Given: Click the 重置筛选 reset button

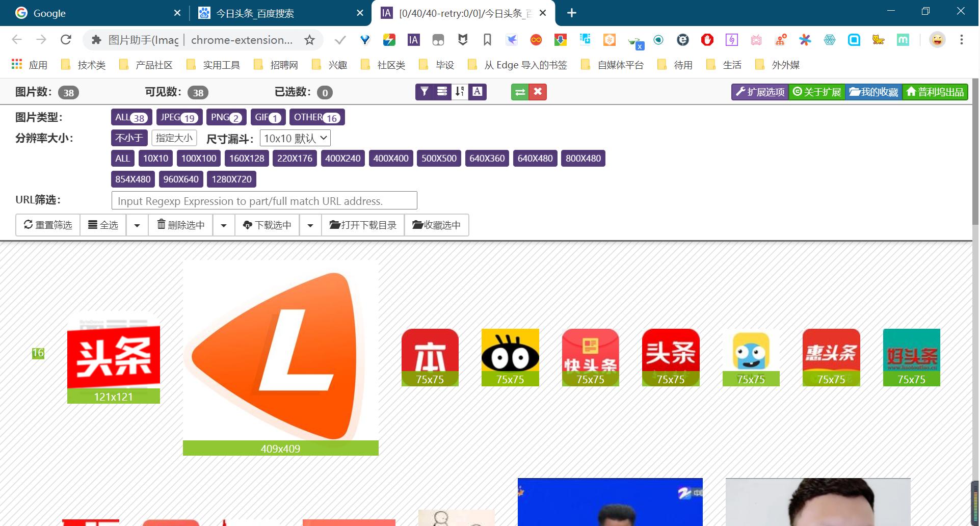Looking at the screenshot, I should pos(48,225).
